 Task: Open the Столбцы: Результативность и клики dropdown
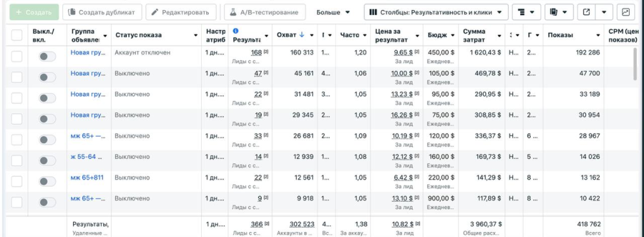(436, 13)
